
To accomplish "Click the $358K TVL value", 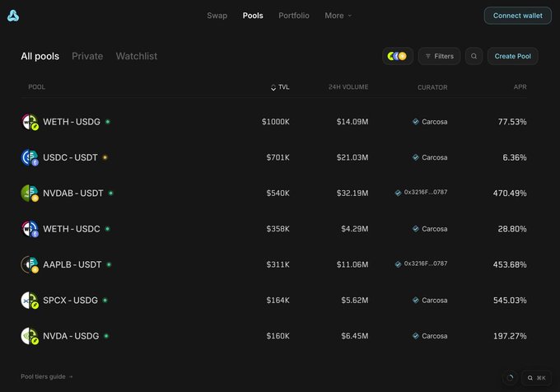I will [278, 229].
